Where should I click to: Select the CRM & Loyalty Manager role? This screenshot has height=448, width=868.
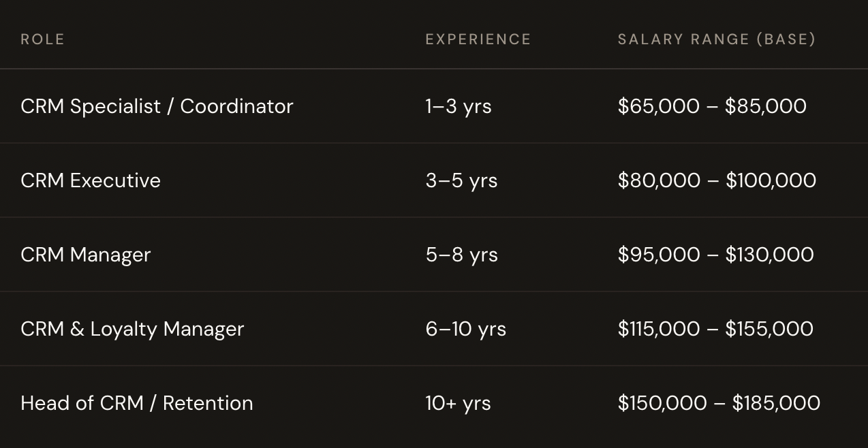coord(132,329)
